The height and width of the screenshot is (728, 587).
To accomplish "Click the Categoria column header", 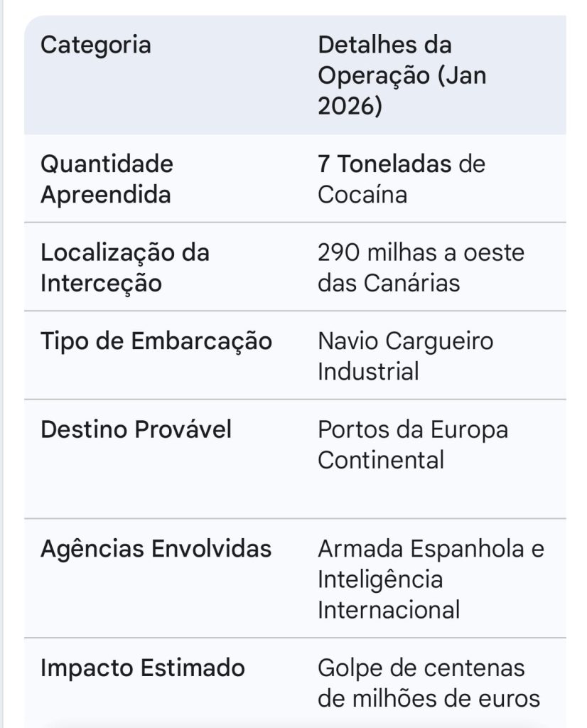I will (x=96, y=45).
